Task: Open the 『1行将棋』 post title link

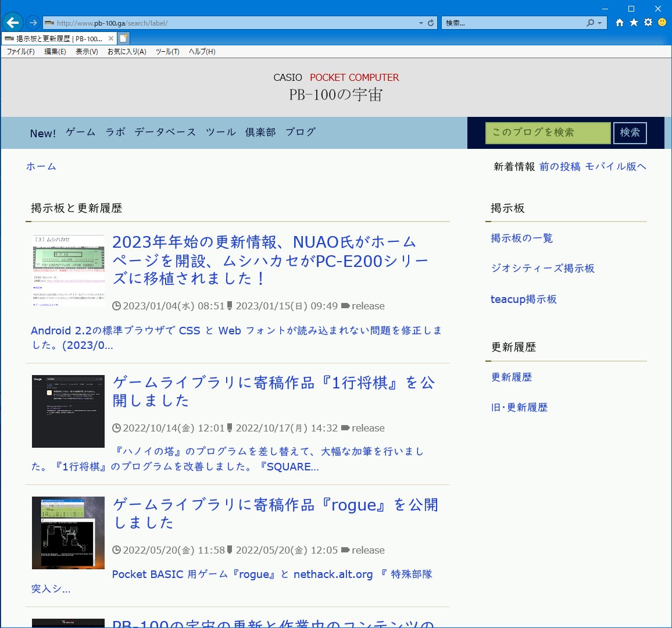Action: tap(273, 391)
